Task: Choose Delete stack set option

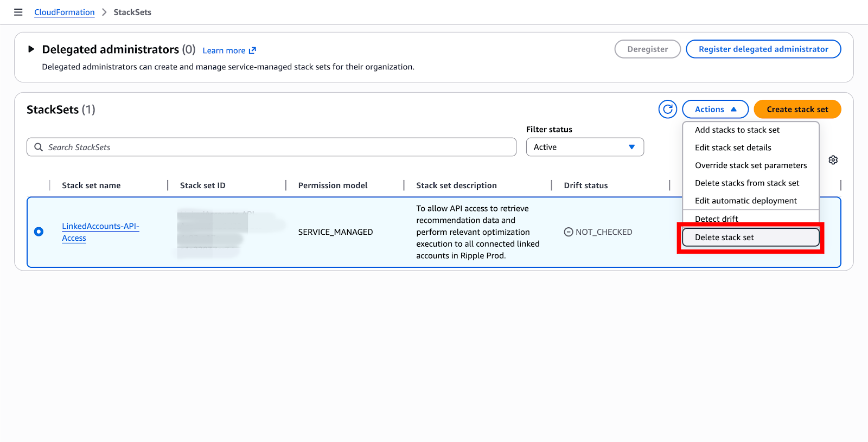Action: click(751, 238)
